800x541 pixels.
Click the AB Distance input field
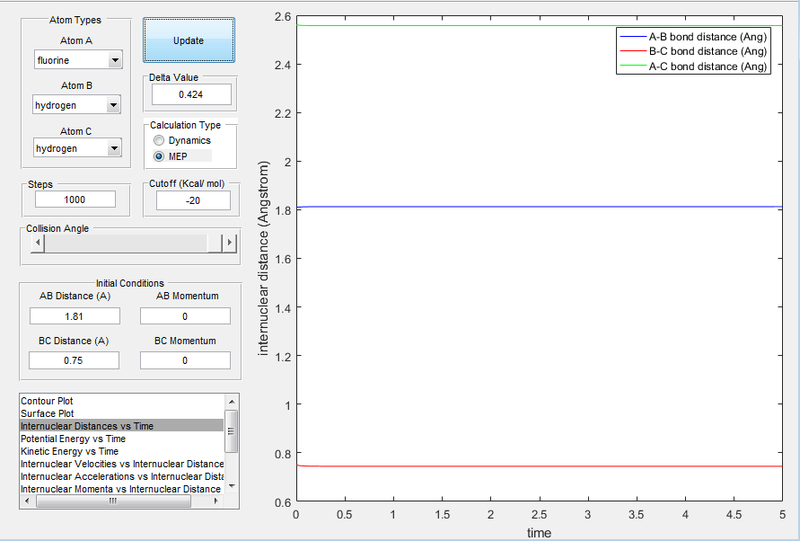coord(74,316)
